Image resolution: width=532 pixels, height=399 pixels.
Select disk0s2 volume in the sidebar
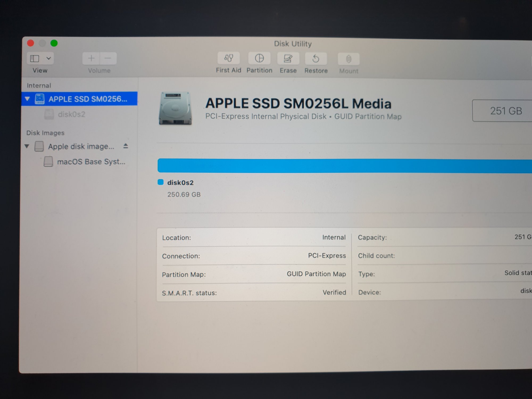click(72, 114)
